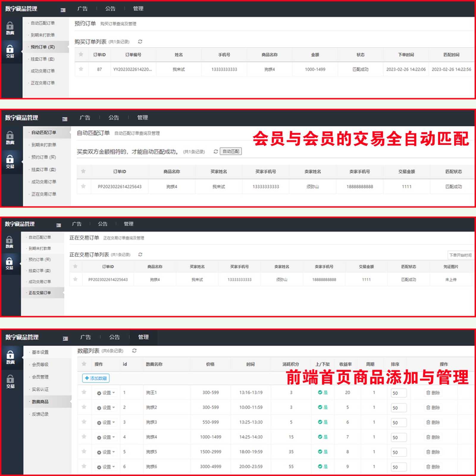This screenshot has height=476, width=476.
Task: Click the 下单开始时间 date field
Action: click(x=460, y=255)
